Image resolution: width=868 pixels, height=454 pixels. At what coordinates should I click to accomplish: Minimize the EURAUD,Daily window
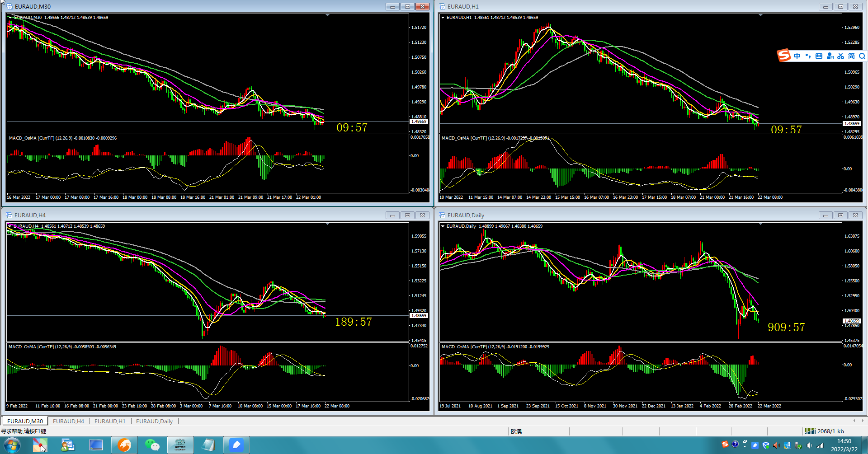click(826, 215)
